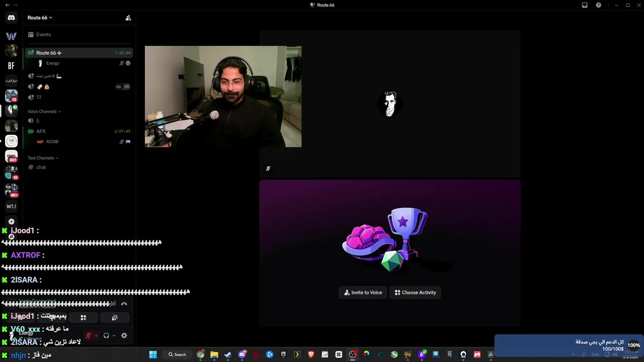Click V60_xxx username in chat overlay
Image resolution: width=644 pixels, height=362 pixels.
click(x=25, y=329)
